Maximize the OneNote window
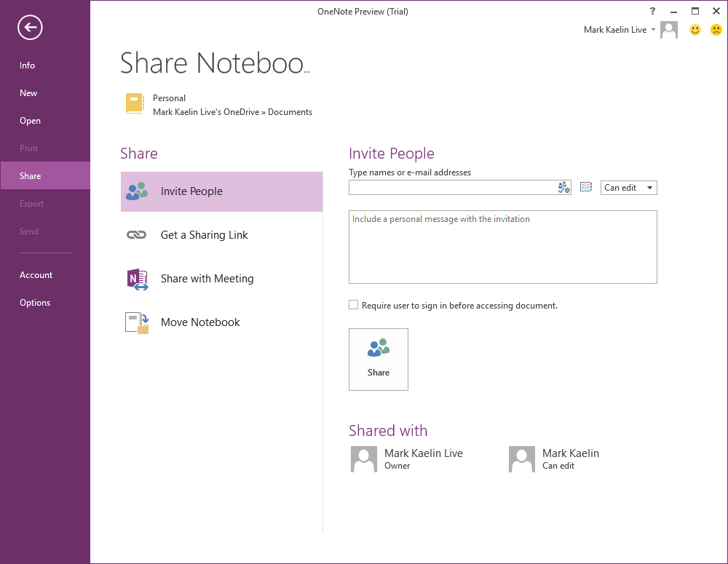Screen dimensions: 728x564 pyautogui.click(x=695, y=11)
